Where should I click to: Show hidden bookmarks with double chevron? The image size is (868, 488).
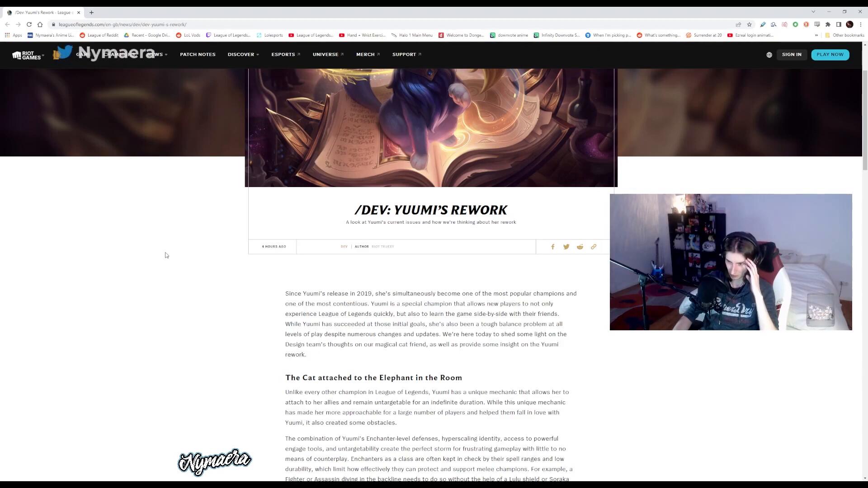click(x=816, y=35)
